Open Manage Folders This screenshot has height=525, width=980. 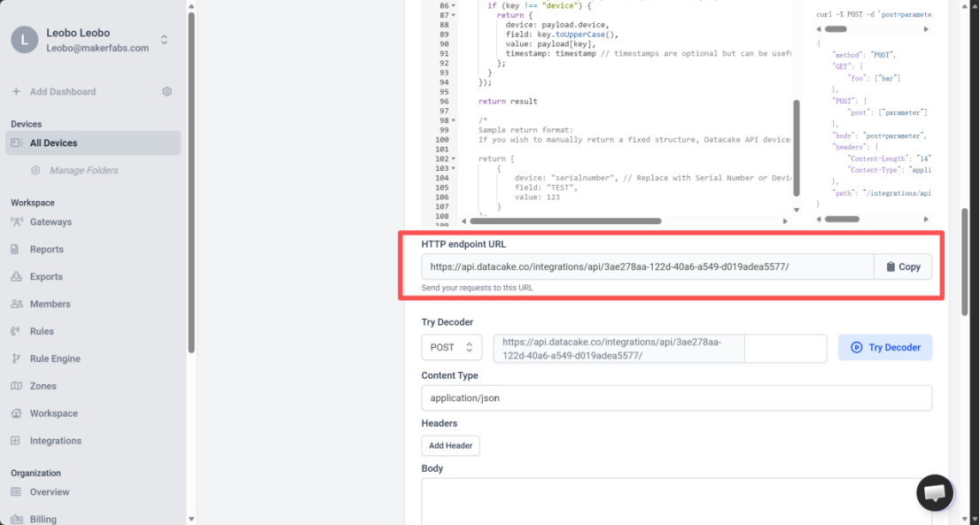(84, 170)
